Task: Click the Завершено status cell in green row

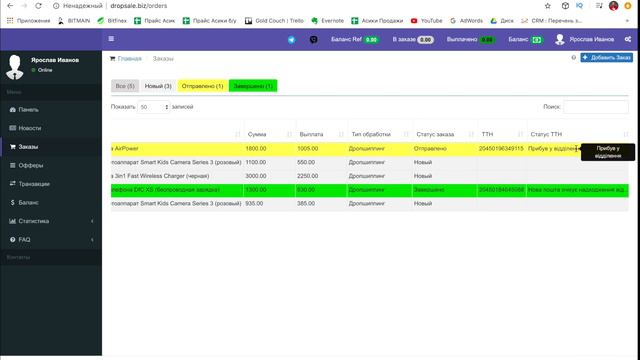Action: [444, 190]
